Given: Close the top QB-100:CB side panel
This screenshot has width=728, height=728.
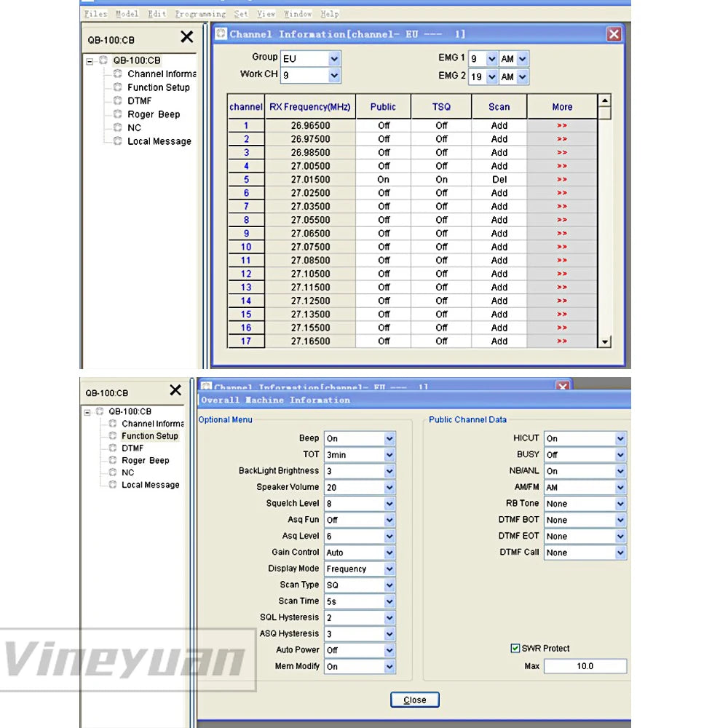Looking at the screenshot, I should (x=187, y=37).
